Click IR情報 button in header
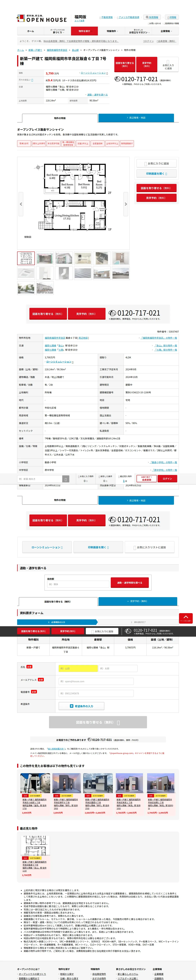Image resolution: width=196 pixels, height=980 pixels. (172, 17)
